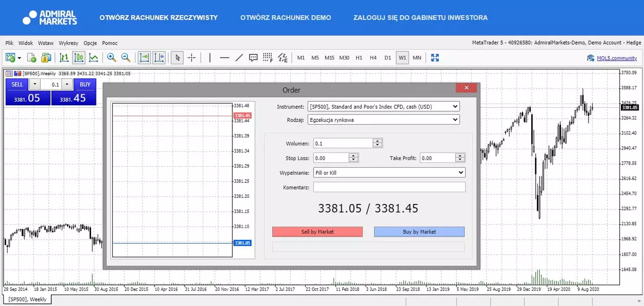Click Buy by Market button

(419, 232)
